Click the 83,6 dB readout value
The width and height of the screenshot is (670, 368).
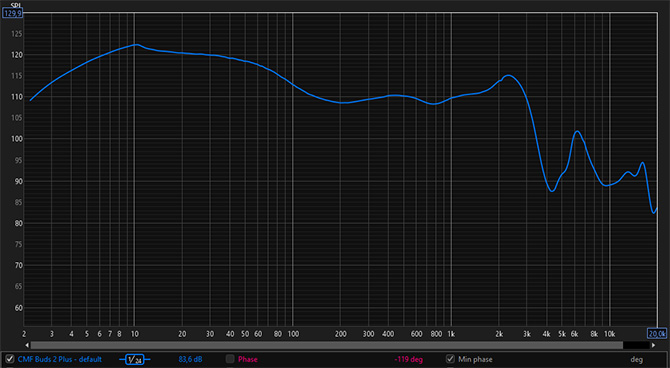190,359
